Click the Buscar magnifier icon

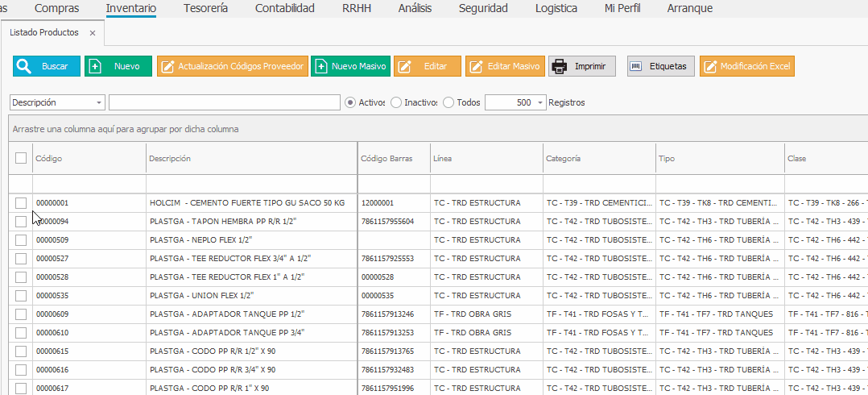(x=24, y=66)
